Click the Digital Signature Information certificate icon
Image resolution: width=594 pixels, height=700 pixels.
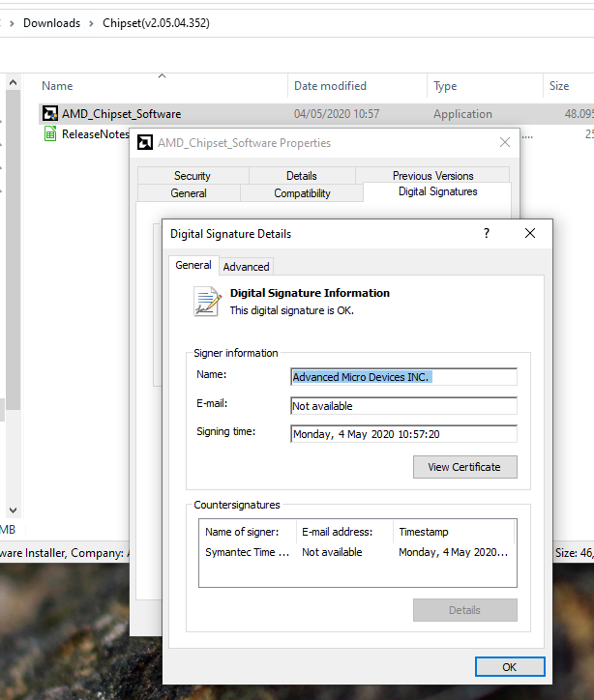[x=207, y=302]
